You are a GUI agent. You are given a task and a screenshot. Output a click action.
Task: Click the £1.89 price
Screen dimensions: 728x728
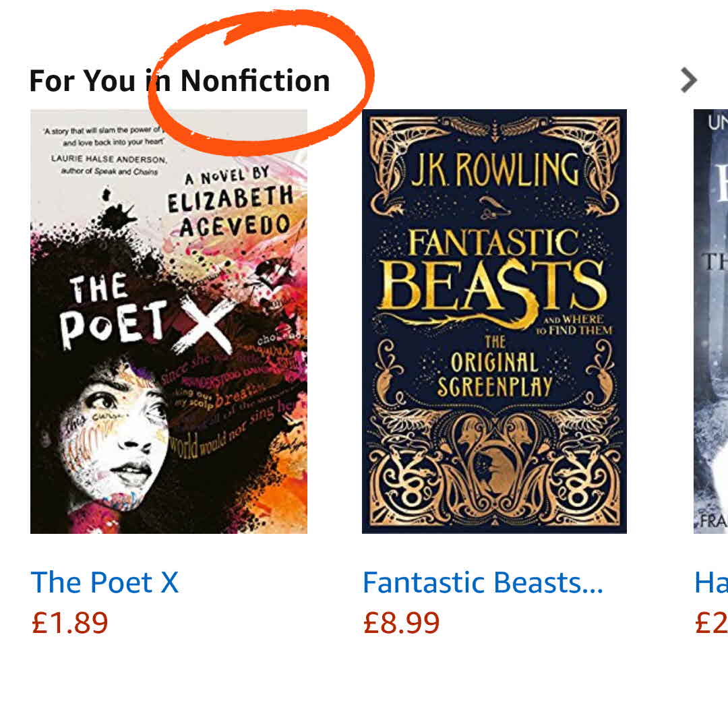pos(69,622)
